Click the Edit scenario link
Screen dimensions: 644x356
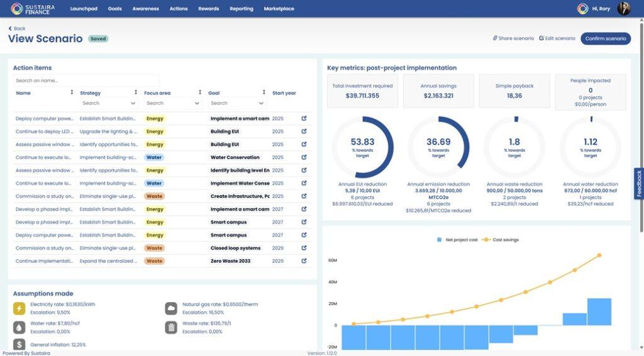click(x=557, y=38)
